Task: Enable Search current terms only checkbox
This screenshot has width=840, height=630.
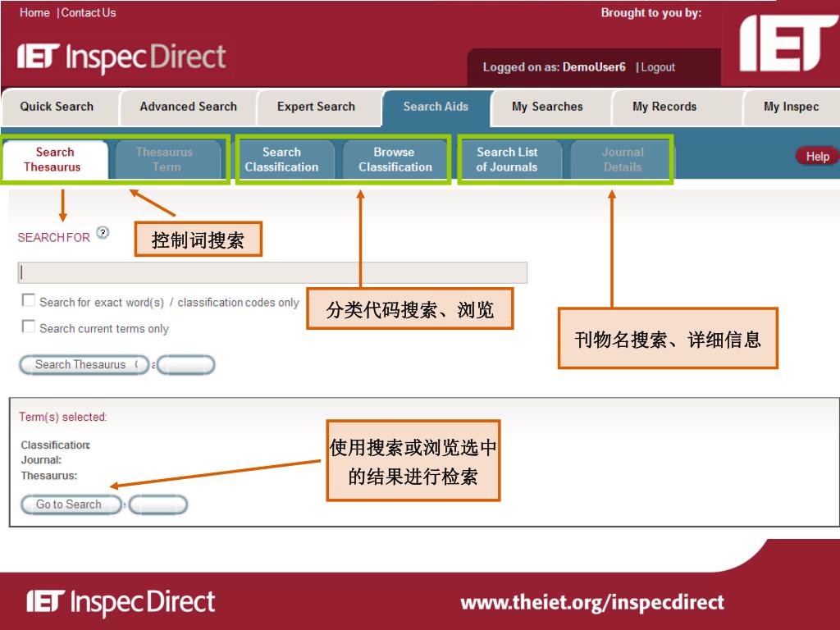Action: coord(29,326)
